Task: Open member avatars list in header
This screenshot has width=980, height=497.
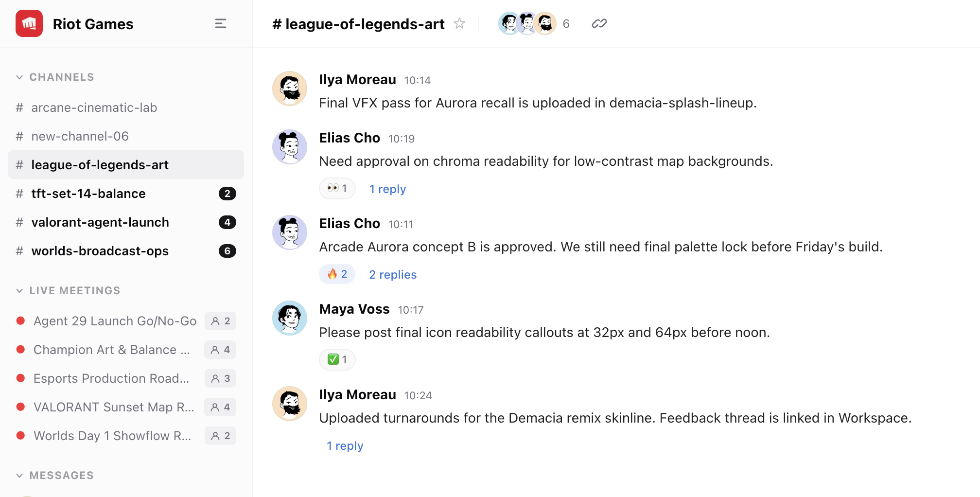Action: pos(527,23)
